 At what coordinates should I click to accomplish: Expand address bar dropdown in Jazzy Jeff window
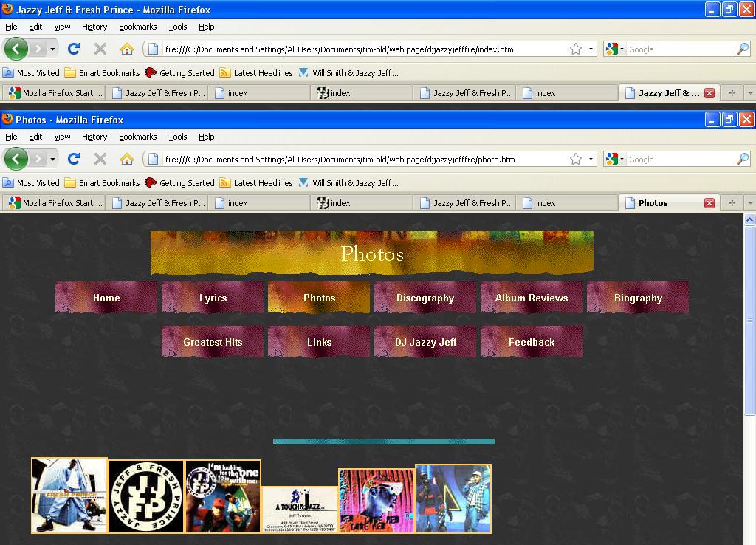coord(591,49)
